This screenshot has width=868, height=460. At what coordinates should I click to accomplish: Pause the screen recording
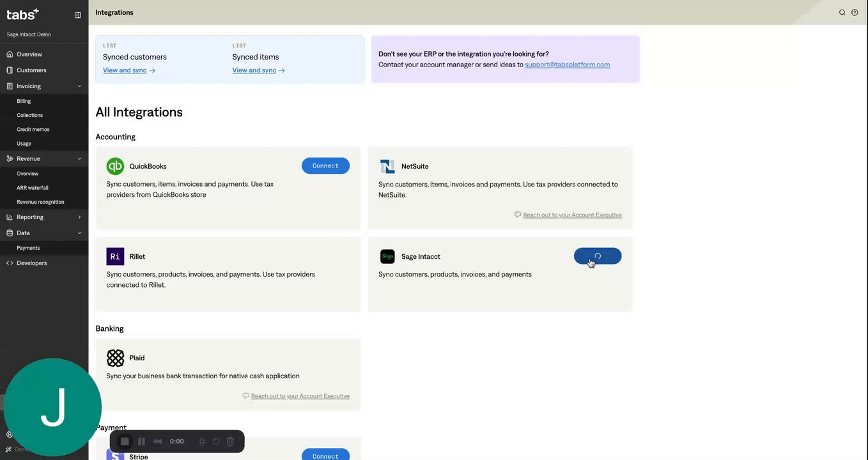click(x=141, y=441)
